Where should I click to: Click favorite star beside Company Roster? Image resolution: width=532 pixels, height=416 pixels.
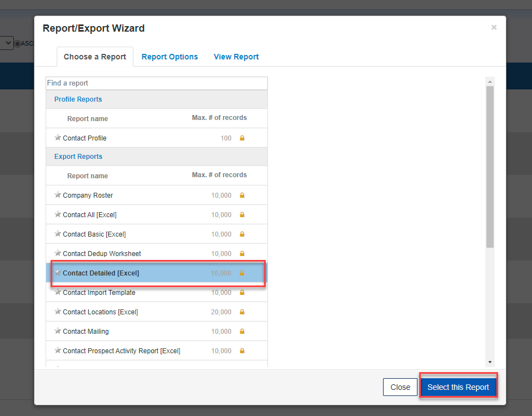58,195
